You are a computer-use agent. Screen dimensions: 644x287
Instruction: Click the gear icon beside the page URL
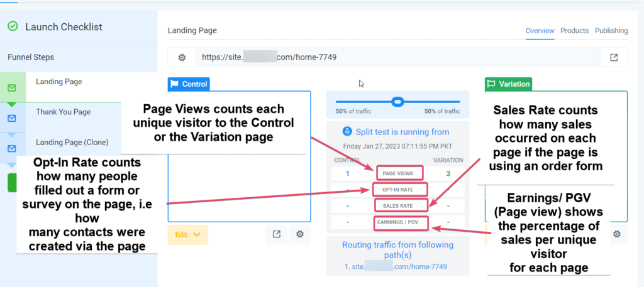pos(182,57)
